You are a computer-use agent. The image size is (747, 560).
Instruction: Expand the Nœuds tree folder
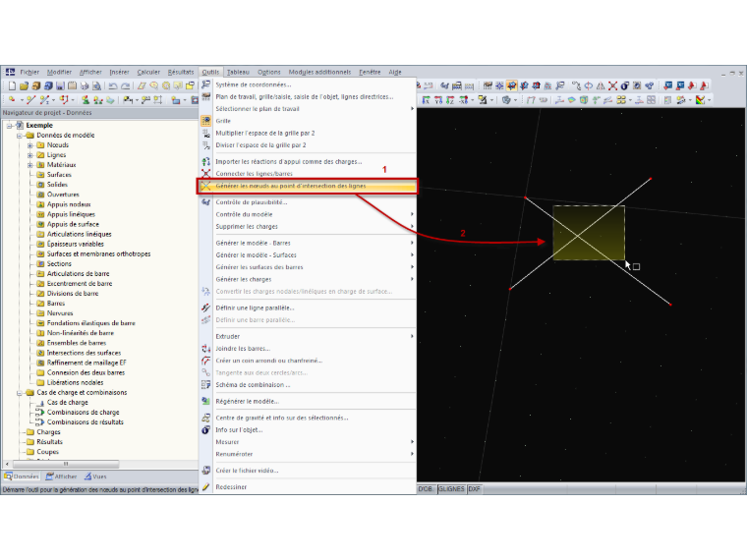(30, 145)
